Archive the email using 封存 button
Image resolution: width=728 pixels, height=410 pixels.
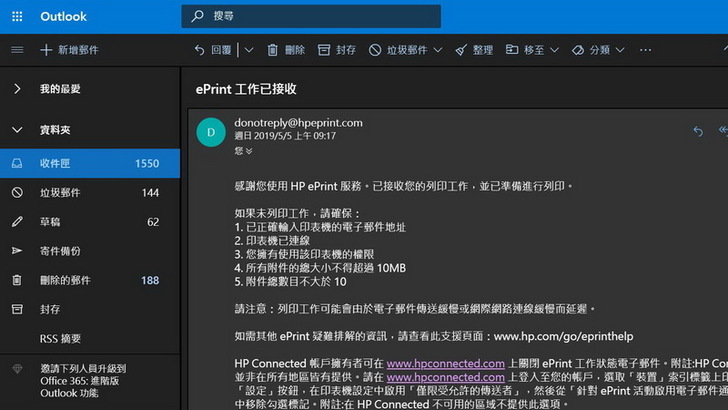click(x=337, y=50)
